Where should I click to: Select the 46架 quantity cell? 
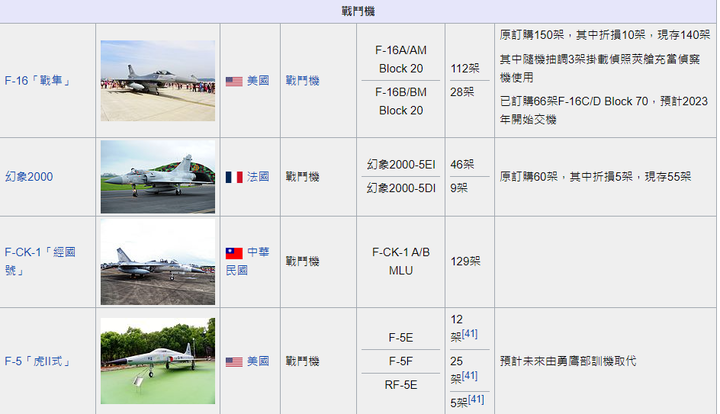(x=462, y=165)
